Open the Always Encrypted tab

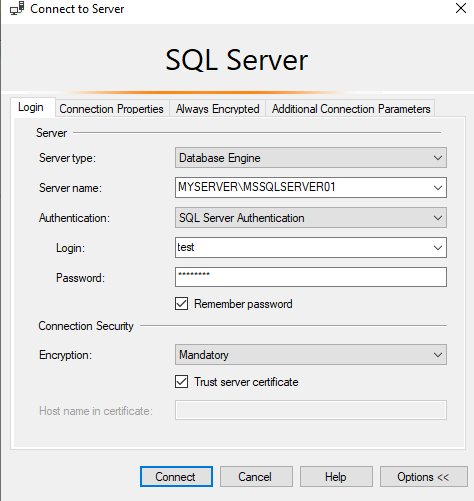click(217, 109)
